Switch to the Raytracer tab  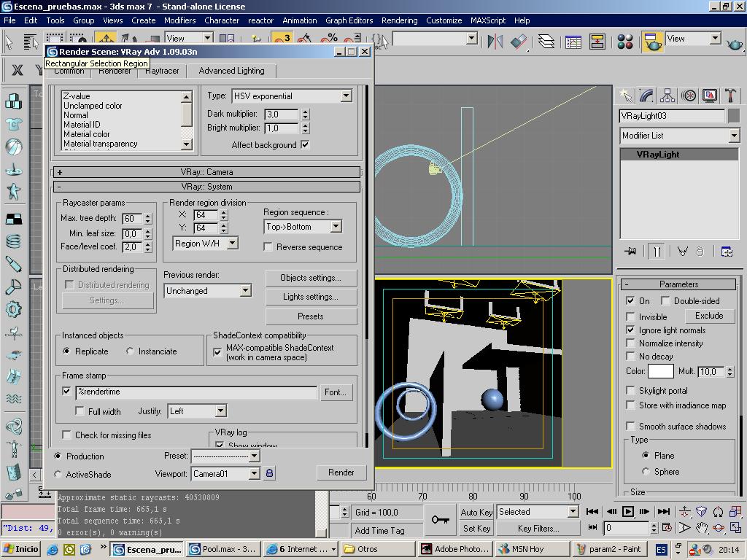tap(162, 71)
